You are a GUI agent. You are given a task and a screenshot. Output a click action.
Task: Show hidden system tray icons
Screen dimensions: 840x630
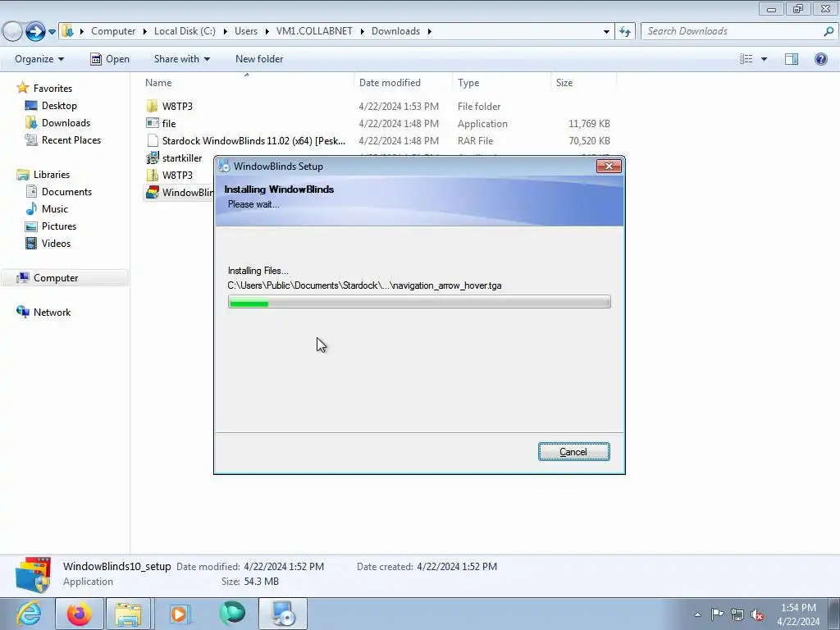tap(697, 614)
